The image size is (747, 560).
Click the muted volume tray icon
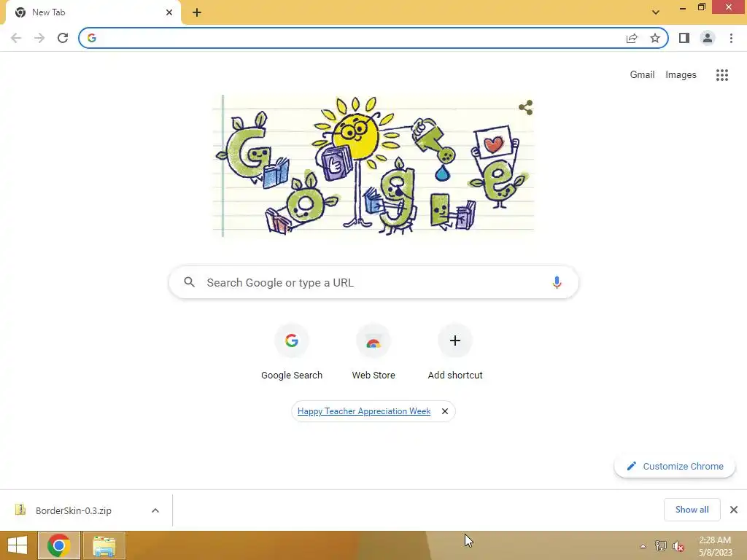[678, 546]
